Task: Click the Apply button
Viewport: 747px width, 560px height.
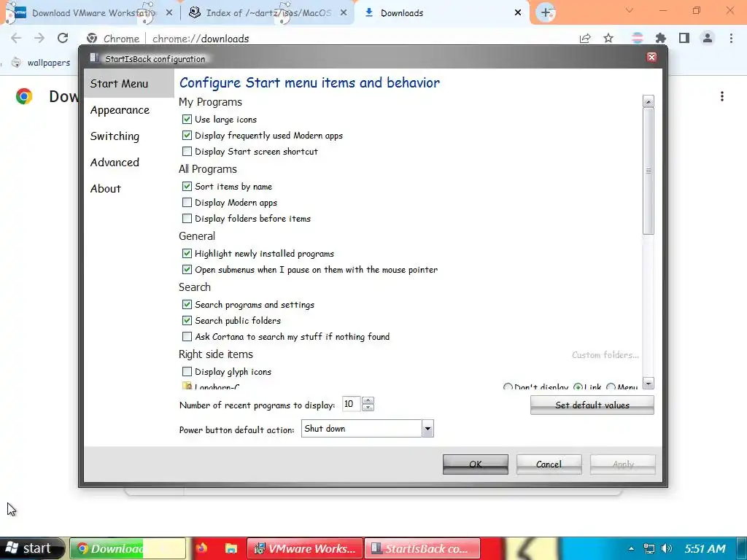Action: (x=623, y=464)
